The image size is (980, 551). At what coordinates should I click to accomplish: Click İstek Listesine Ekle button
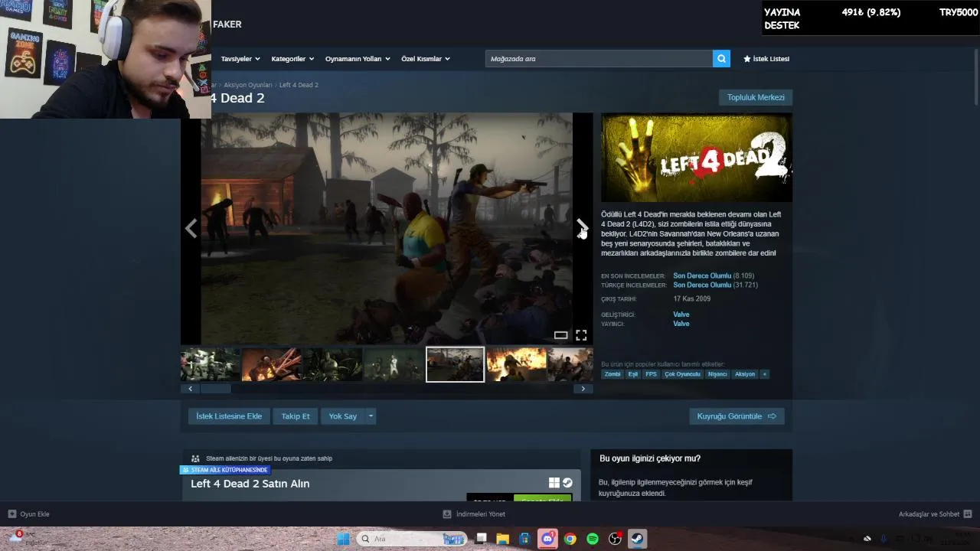(229, 416)
